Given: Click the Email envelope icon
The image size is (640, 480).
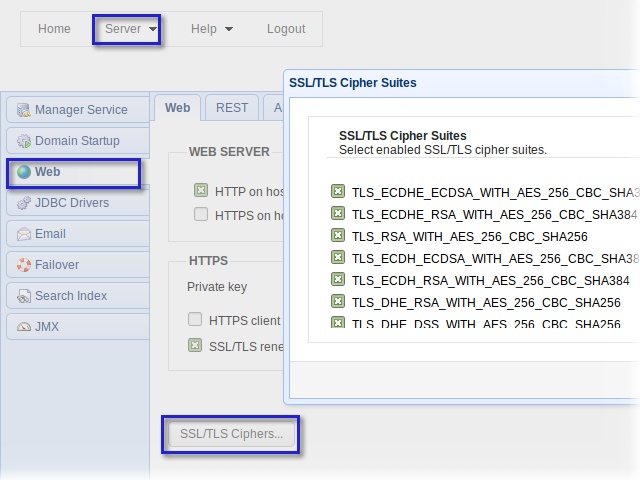Looking at the screenshot, I should (24, 234).
